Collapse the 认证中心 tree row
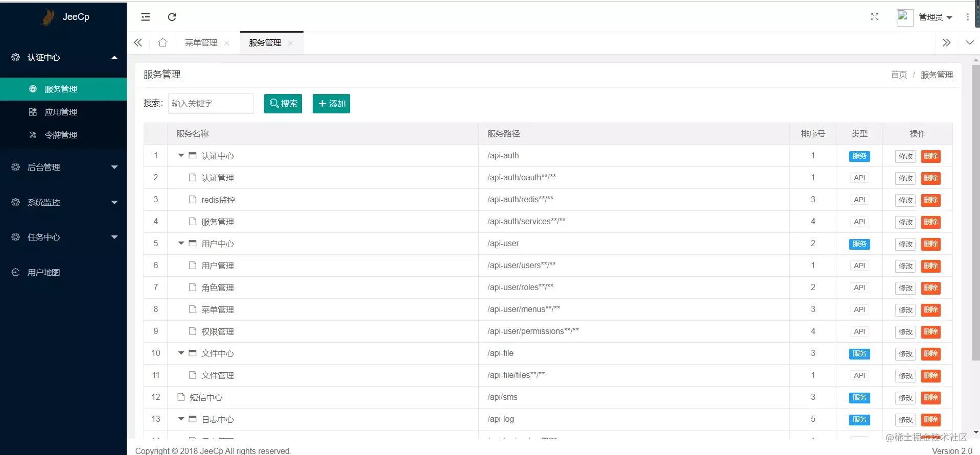 [x=181, y=155]
